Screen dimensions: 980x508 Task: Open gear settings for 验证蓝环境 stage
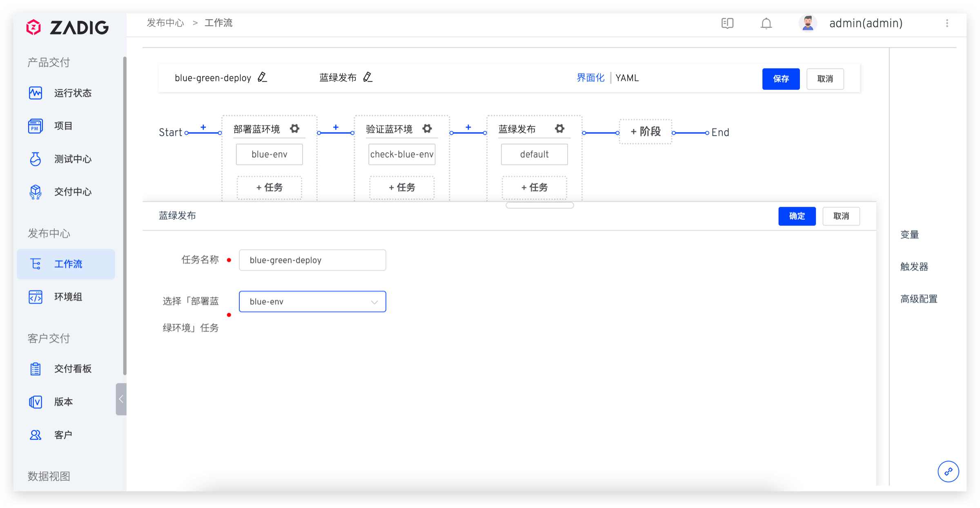point(427,129)
